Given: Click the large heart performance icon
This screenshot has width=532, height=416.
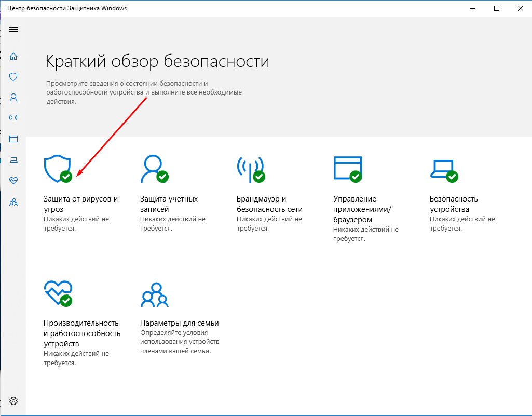Looking at the screenshot, I should click(x=58, y=293).
